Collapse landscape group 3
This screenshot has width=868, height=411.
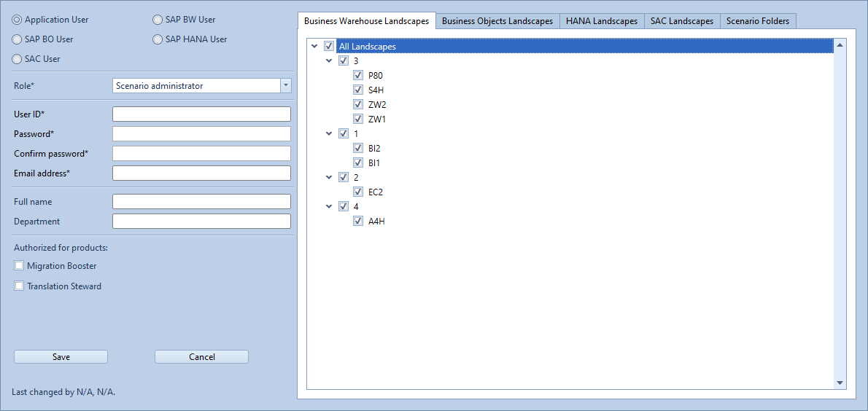(329, 61)
